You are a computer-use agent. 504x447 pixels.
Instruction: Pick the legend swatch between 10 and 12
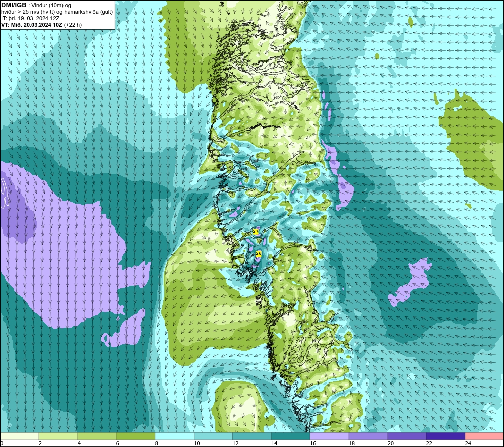pos(213,436)
